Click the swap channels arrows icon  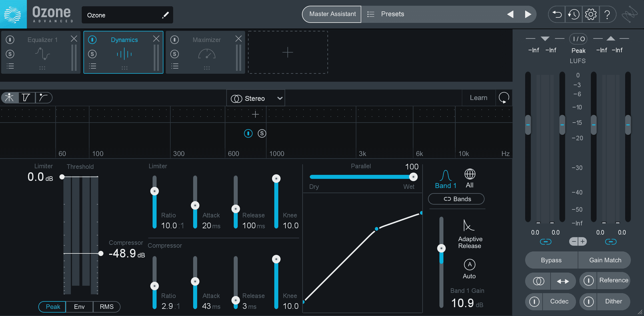563,281
